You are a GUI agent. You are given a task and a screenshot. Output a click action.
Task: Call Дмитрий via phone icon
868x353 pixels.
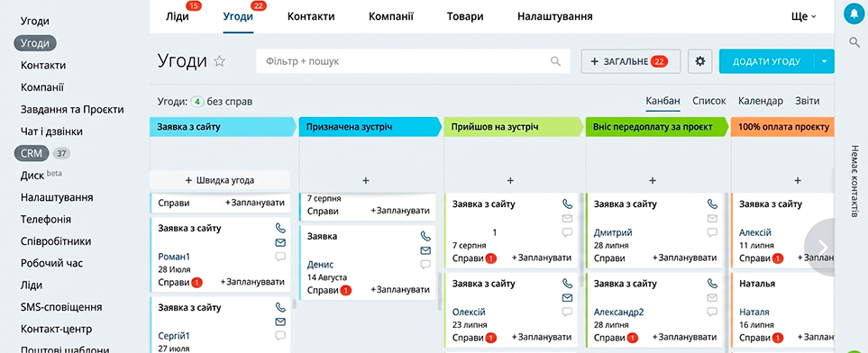coord(712,204)
